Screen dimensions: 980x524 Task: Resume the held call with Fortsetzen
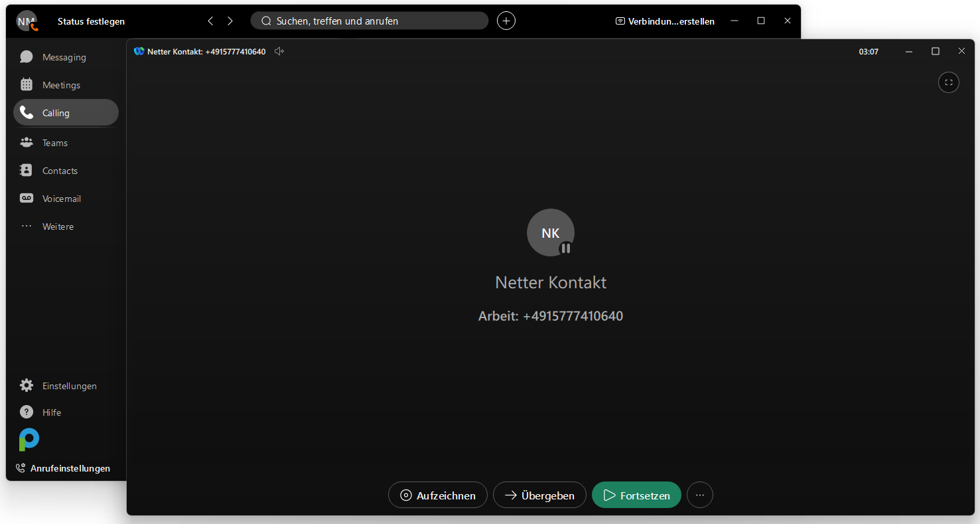[636, 495]
